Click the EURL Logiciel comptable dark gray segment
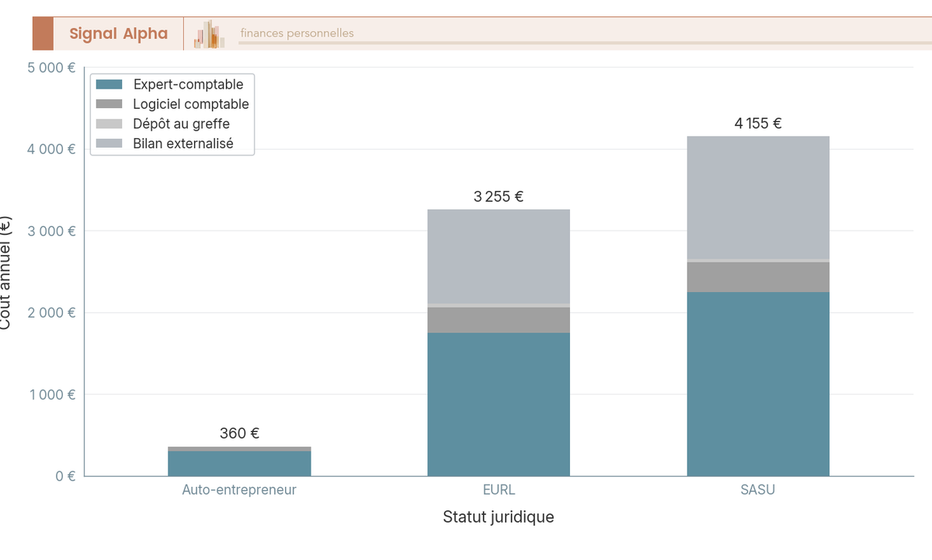This screenshot has width=932, height=560. (x=499, y=320)
